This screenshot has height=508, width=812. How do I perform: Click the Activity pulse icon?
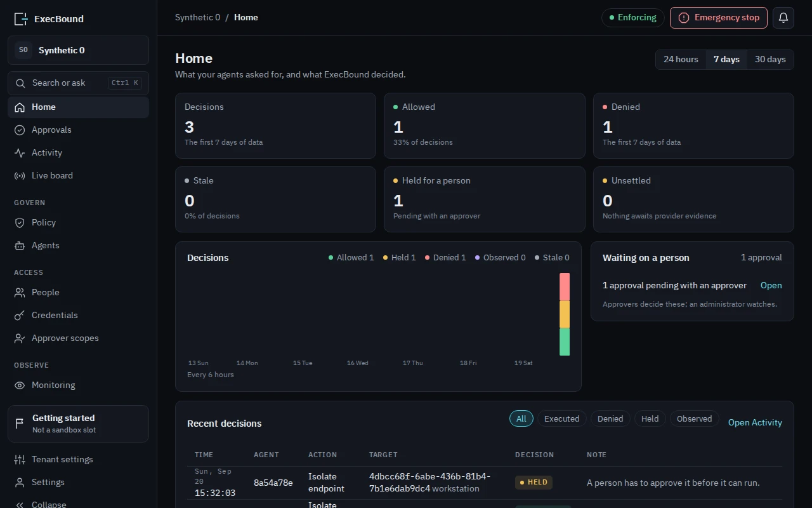(20, 153)
